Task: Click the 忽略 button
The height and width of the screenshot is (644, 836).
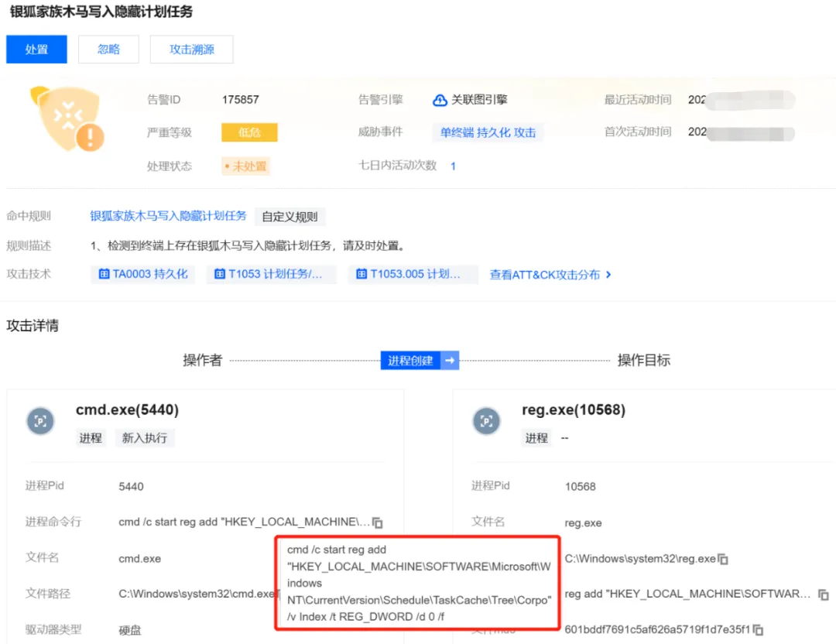Action: click(108, 50)
